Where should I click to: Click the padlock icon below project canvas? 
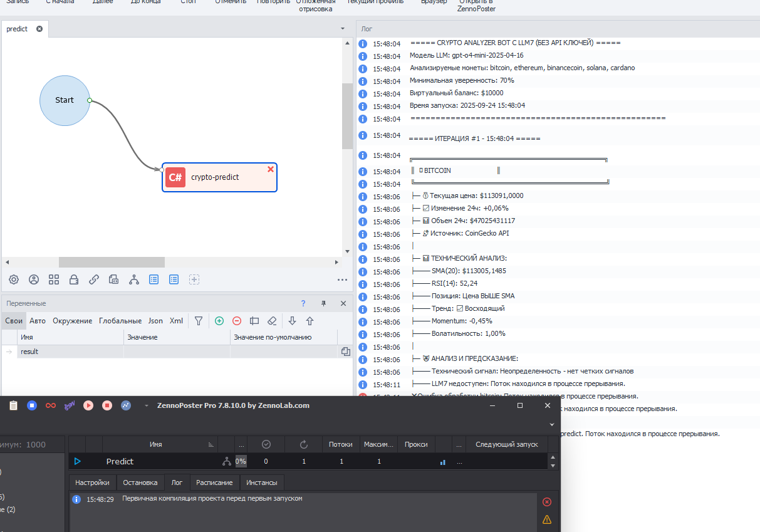[x=74, y=279]
